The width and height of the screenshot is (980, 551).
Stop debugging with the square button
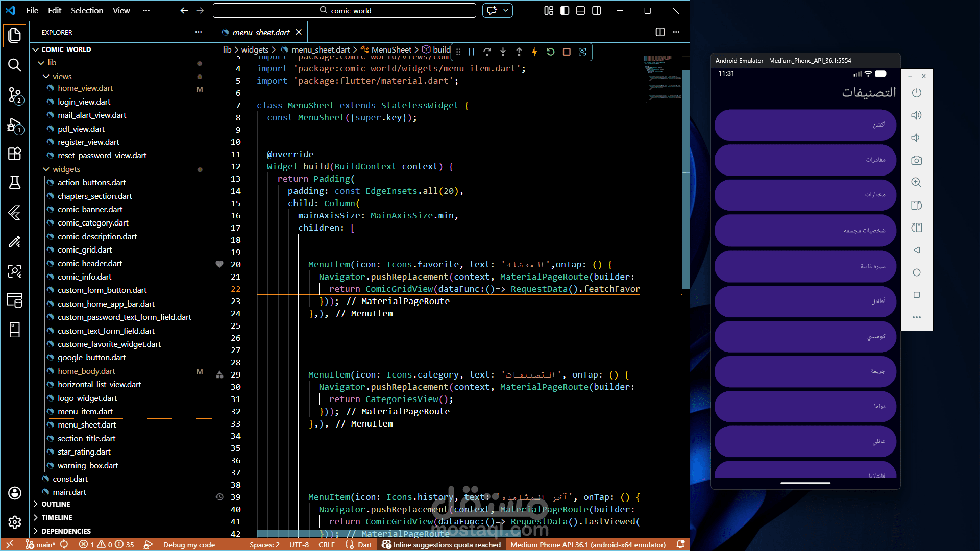tap(567, 52)
